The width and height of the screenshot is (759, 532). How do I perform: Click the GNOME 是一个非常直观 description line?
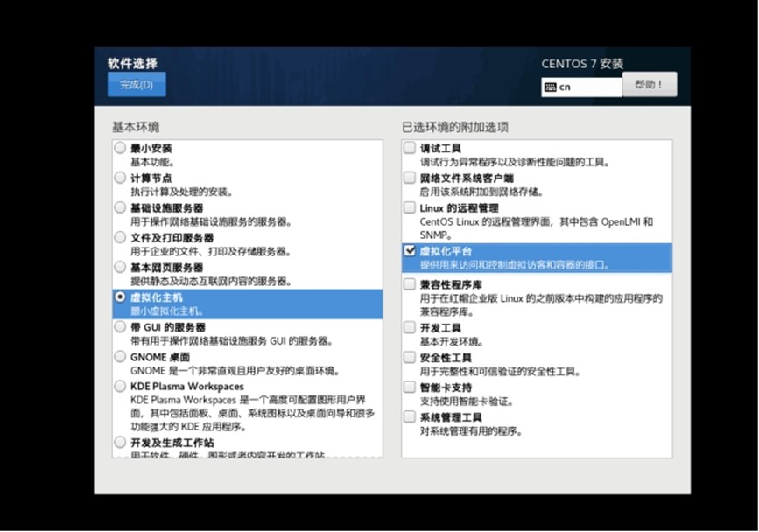click(x=235, y=371)
